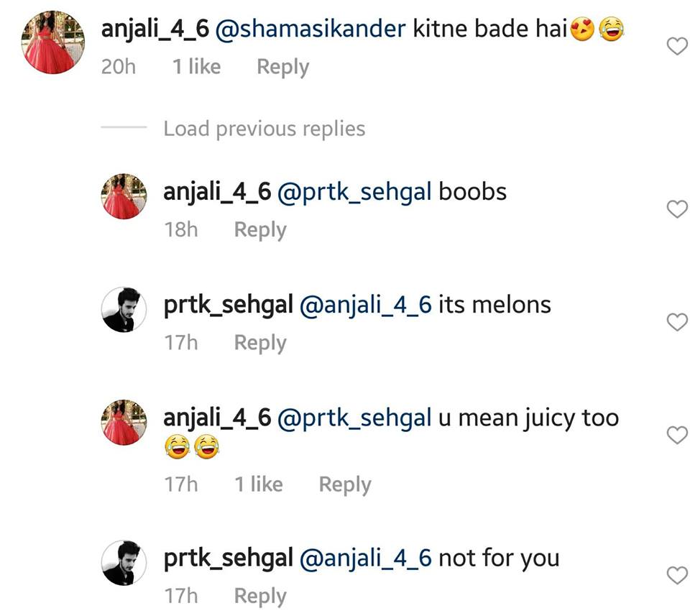Open @shamasikander mention link

coord(310,29)
